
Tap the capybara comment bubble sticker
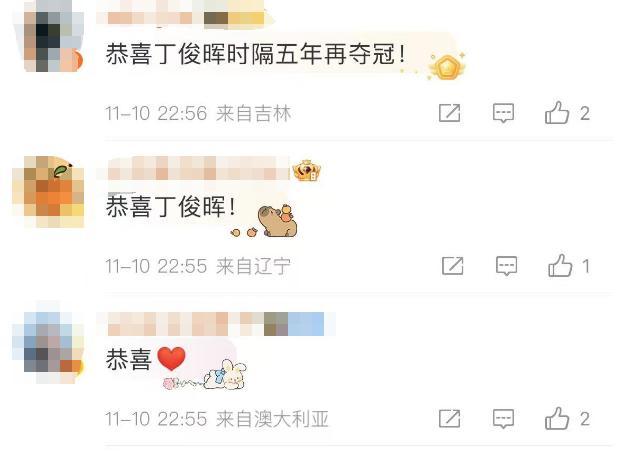[x=277, y=221]
